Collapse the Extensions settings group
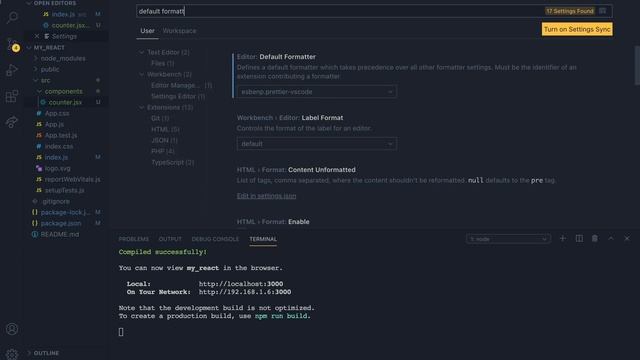The image size is (640, 360). tap(142, 107)
